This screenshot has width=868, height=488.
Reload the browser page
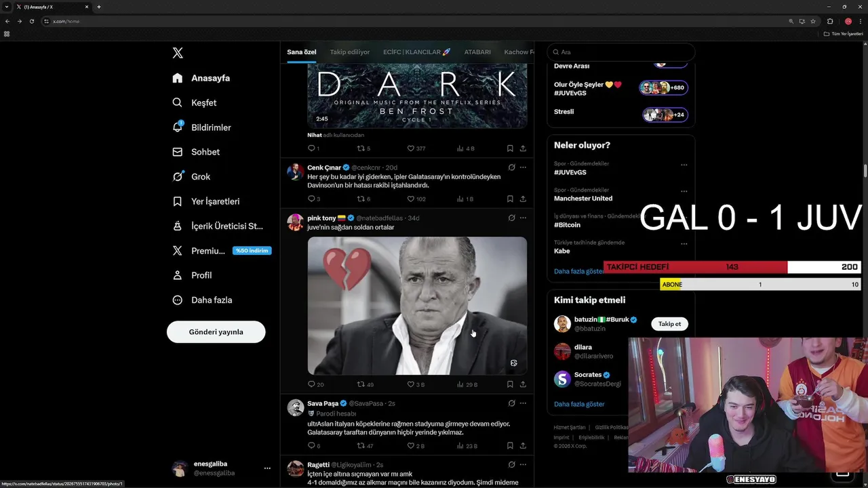pos(31,21)
